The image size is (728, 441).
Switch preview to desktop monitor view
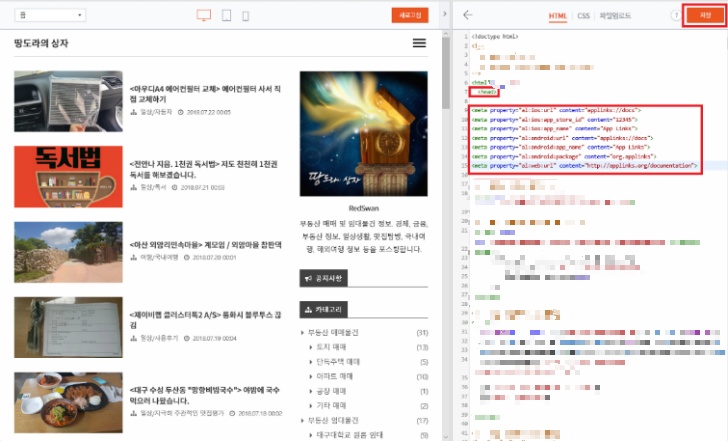pyautogui.click(x=203, y=15)
